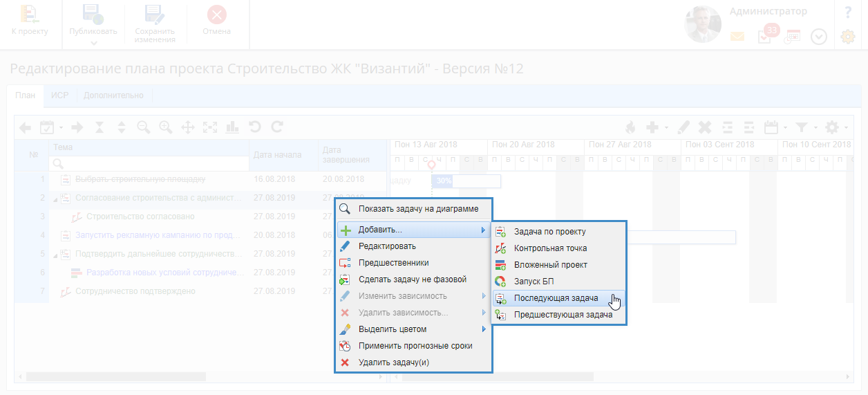Expand the gear settings dropdown in toolbar
The image size is (868, 395).
pyautogui.click(x=836, y=127)
